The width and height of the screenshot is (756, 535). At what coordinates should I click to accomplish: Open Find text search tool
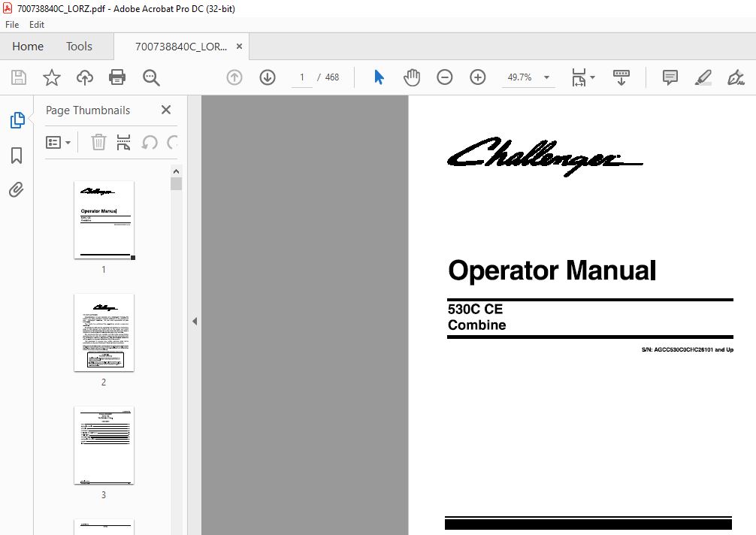(x=151, y=77)
